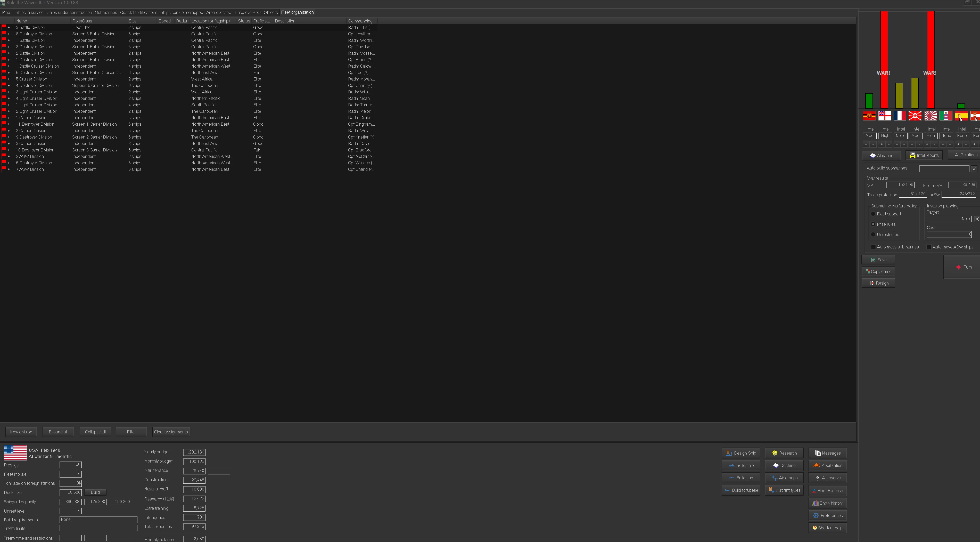This screenshot has width=980, height=542.
Task: Open Messages
Action: [827, 453]
